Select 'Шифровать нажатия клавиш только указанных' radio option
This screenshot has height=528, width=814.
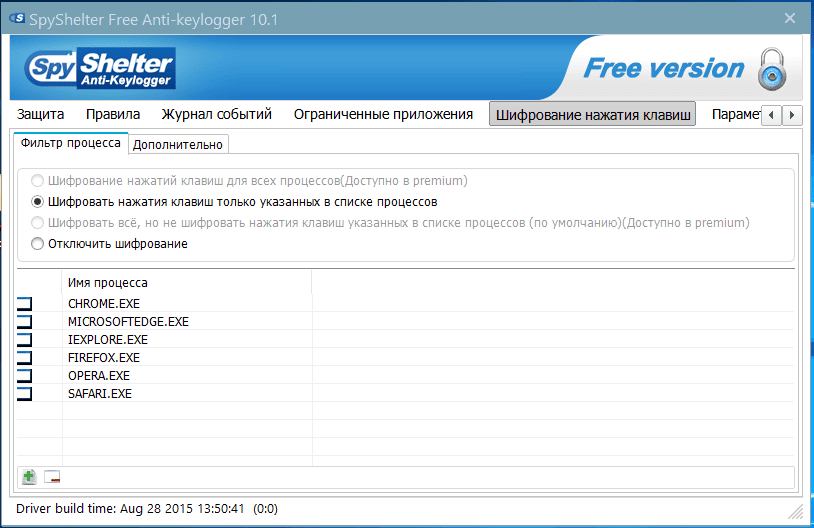[37, 201]
